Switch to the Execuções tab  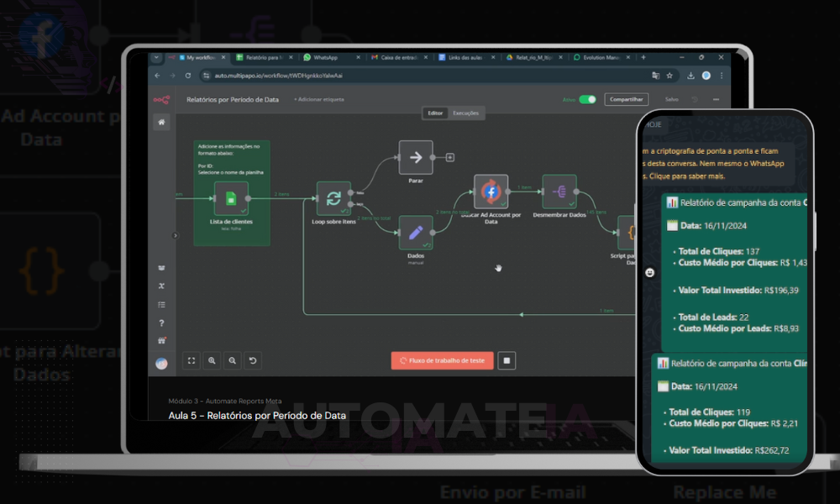coord(466,112)
